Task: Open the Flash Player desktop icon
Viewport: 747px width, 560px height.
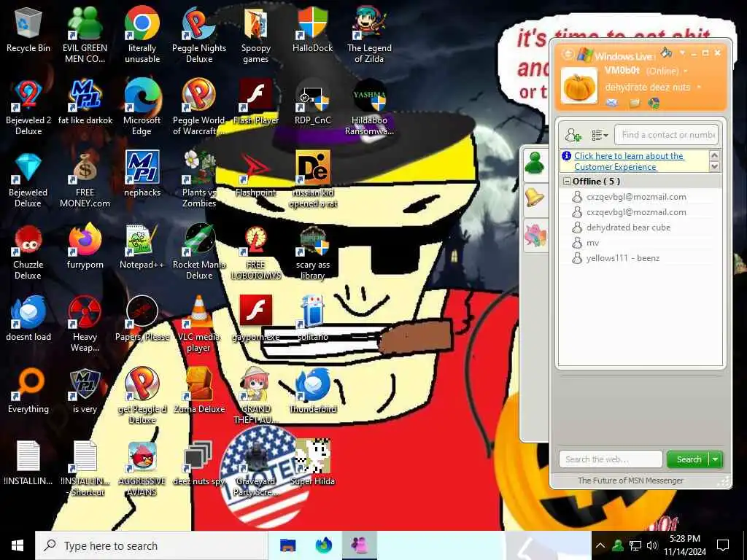Action: 256,102
